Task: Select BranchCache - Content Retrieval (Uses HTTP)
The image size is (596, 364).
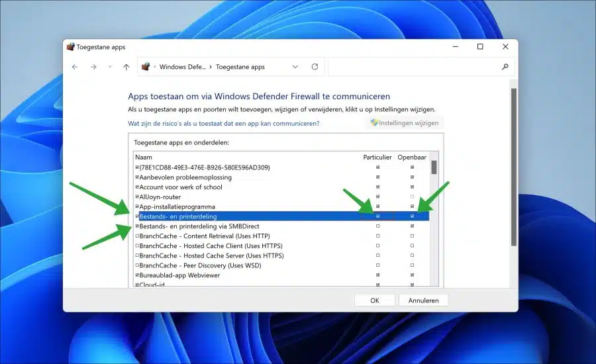Action: [x=281, y=236]
